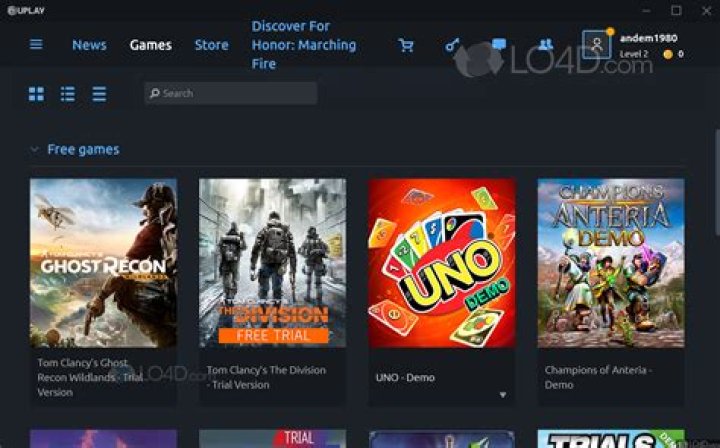Switch to detailed list view

click(68, 94)
